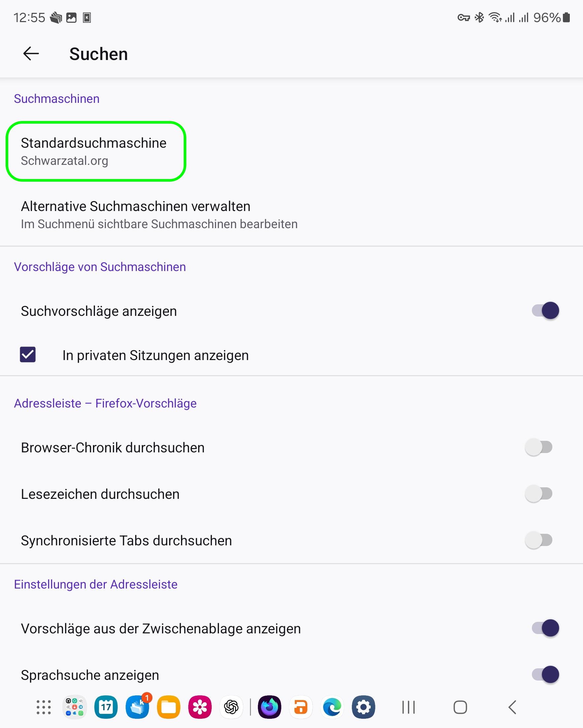The height and width of the screenshot is (728, 583).
Task: Enable Synchronisierte Tabs durchsuchen toggle
Action: coord(538,540)
